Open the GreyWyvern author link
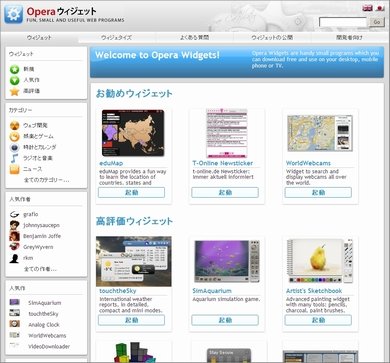The width and height of the screenshot is (390, 363). click(x=38, y=247)
